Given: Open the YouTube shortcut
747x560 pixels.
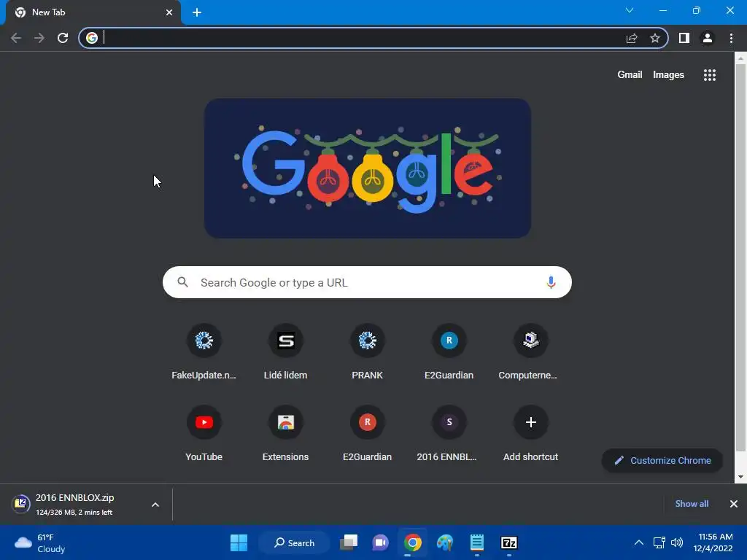Looking at the screenshot, I should (204, 433).
